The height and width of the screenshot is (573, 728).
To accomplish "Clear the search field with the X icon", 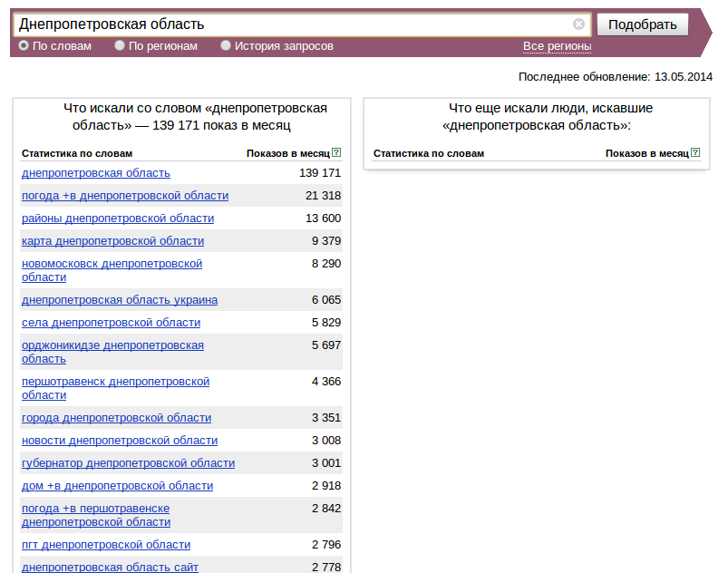I will click(x=578, y=24).
